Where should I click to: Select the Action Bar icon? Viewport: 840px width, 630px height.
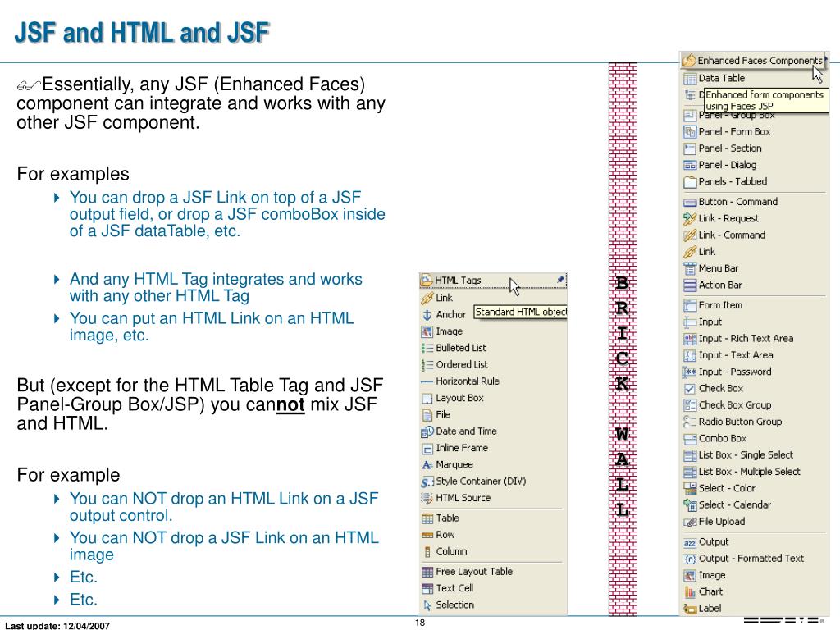click(690, 285)
